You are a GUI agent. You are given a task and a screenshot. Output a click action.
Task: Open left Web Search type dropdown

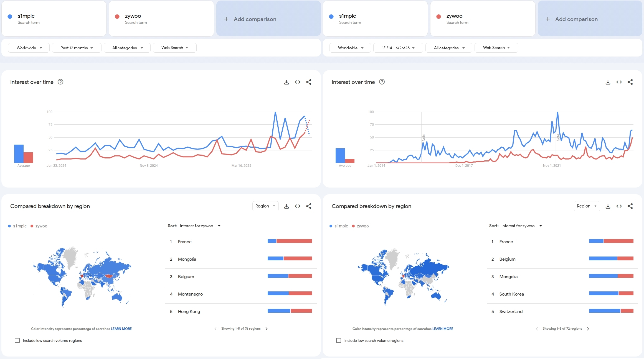(175, 48)
